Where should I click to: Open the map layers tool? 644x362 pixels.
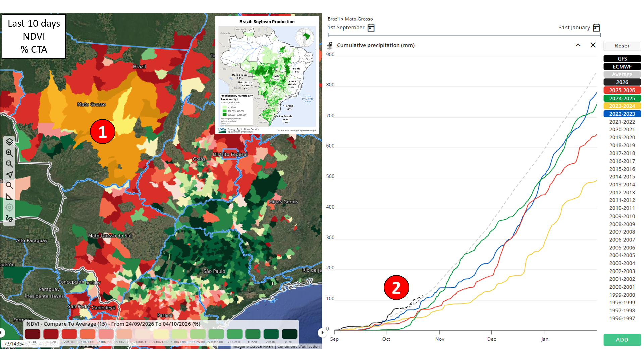[9, 142]
